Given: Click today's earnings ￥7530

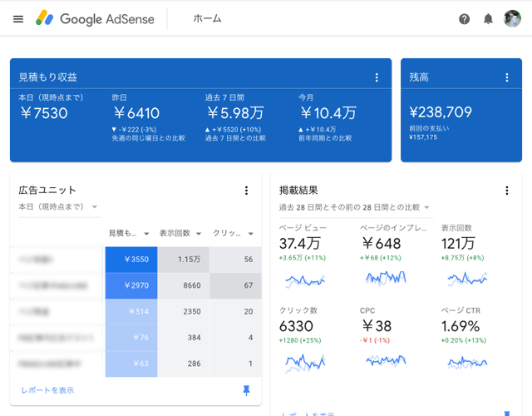Looking at the screenshot, I should click(x=44, y=113).
